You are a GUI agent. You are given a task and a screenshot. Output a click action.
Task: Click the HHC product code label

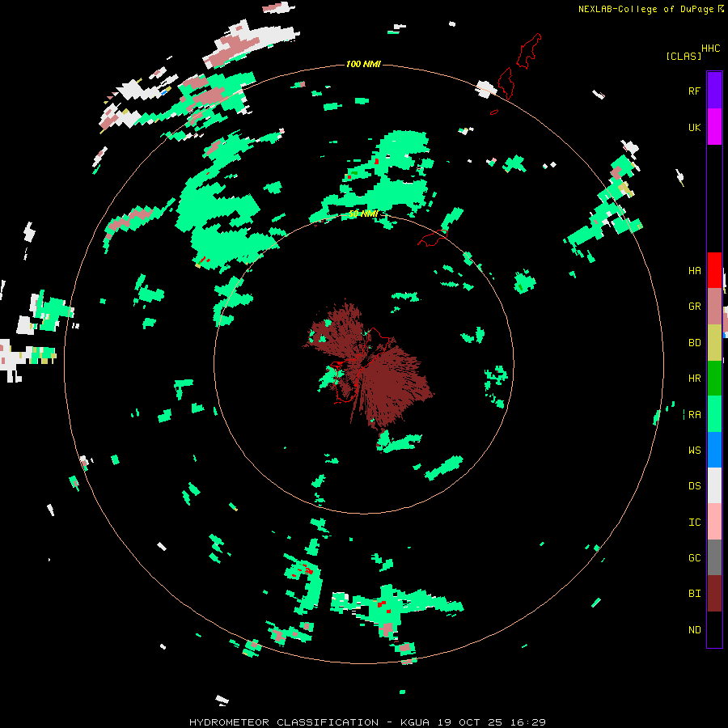click(x=710, y=49)
